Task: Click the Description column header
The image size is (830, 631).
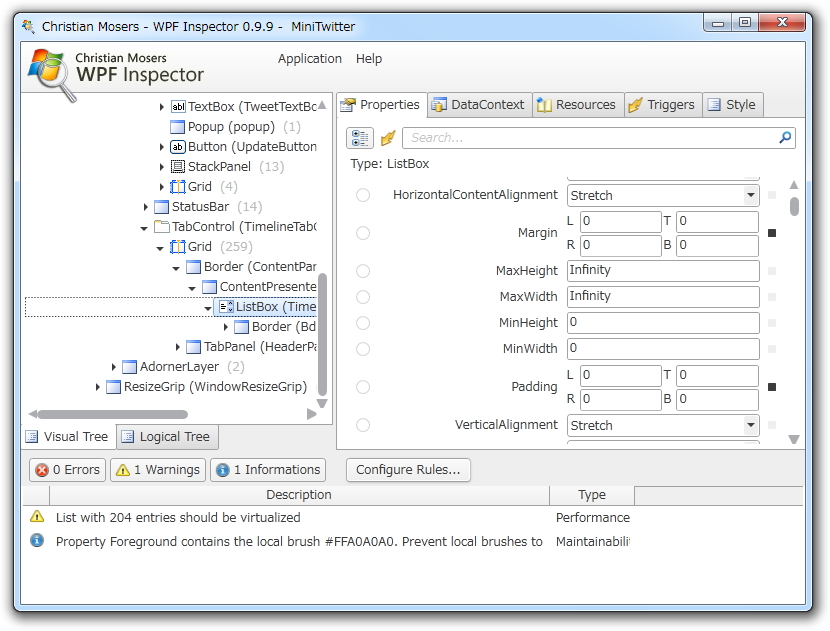Action: (299, 495)
